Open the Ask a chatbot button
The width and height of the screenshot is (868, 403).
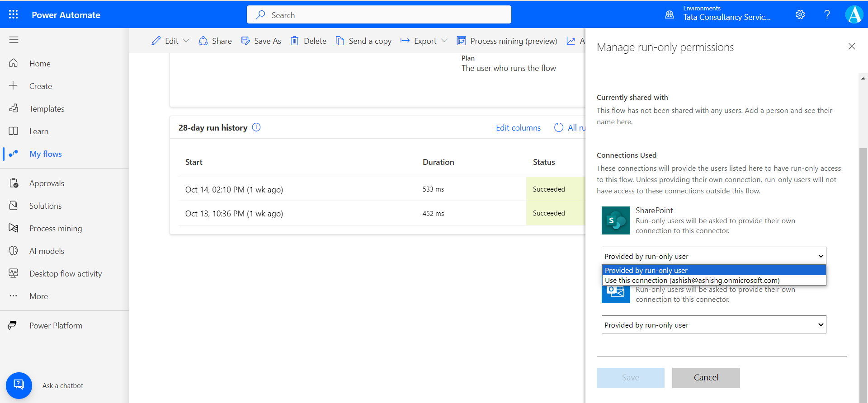[x=19, y=385]
